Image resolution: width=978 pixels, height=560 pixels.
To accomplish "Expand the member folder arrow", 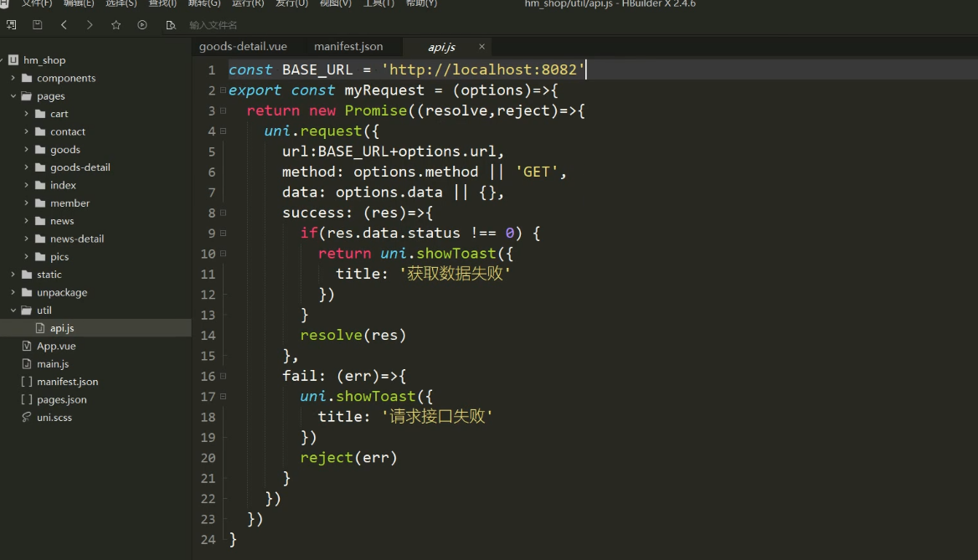I will 26,203.
